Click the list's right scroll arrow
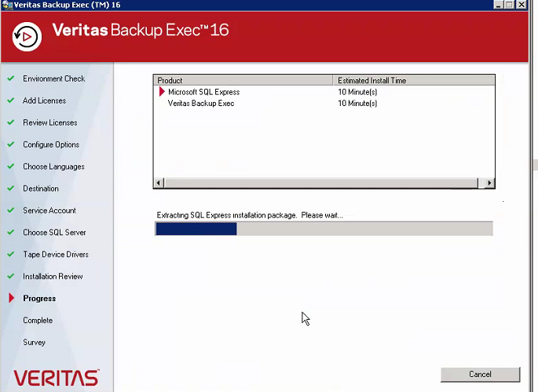Viewport: 538px width, 392px height. coord(489,183)
